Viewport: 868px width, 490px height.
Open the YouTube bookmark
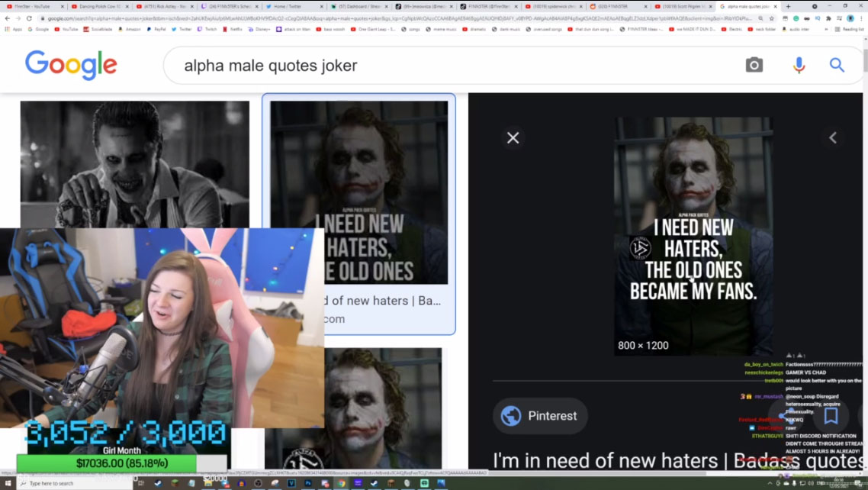pyautogui.click(x=66, y=29)
